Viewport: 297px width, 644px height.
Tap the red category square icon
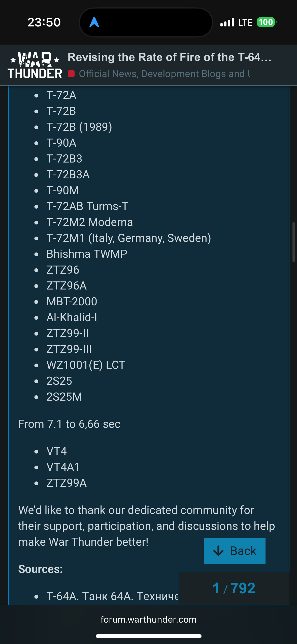(x=71, y=74)
